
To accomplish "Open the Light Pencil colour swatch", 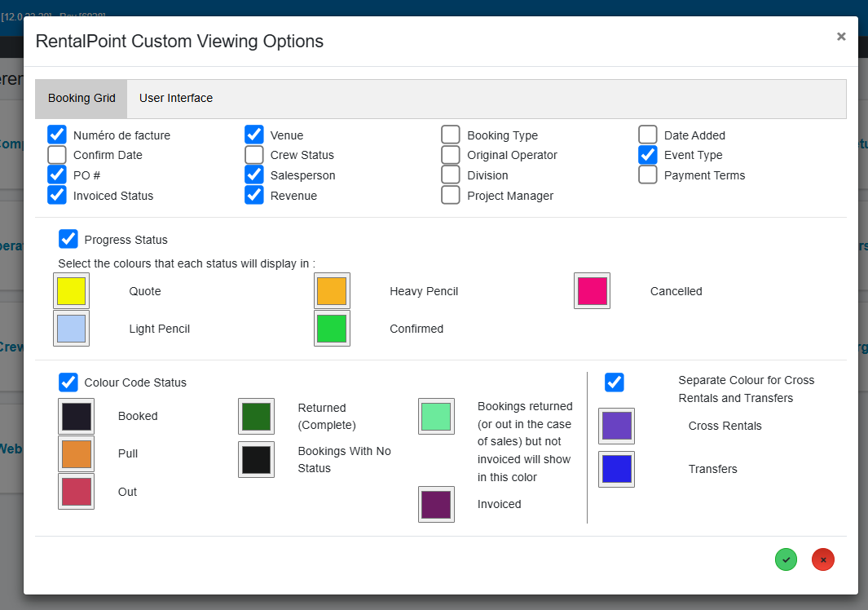I will pyautogui.click(x=72, y=329).
